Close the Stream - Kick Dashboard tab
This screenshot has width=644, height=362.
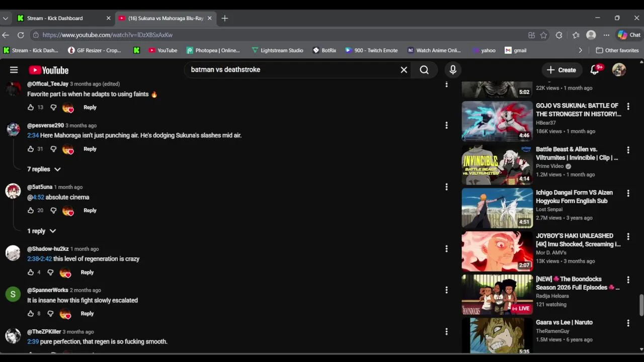coord(108,18)
